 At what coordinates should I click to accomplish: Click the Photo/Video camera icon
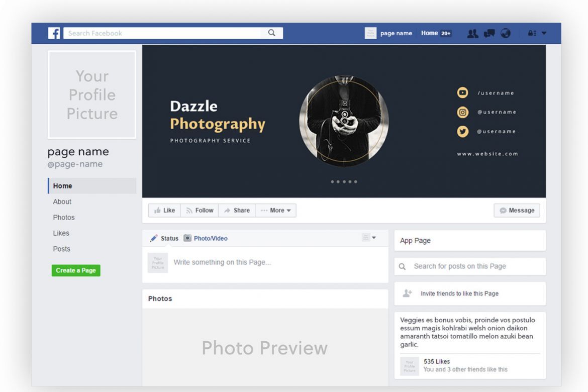(x=187, y=238)
